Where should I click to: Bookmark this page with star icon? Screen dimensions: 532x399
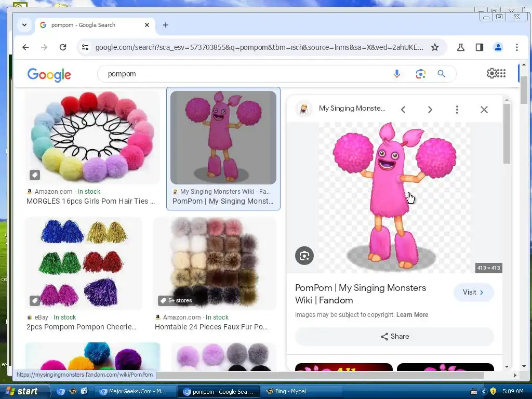tap(435, 47)
